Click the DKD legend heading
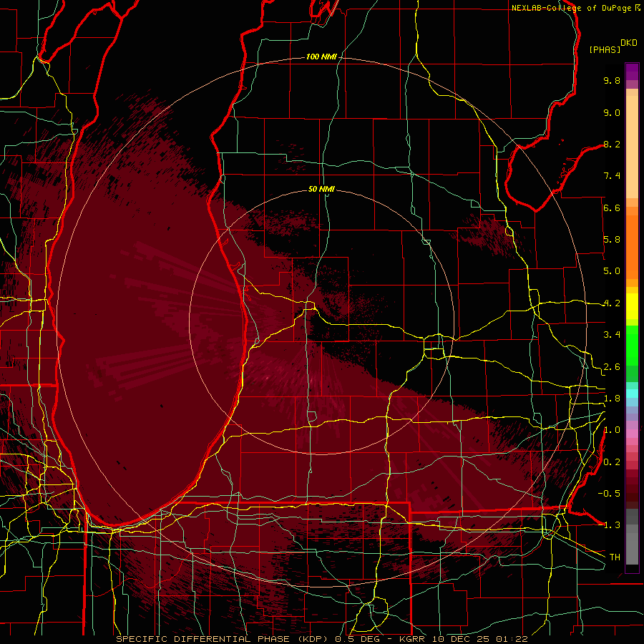This screenshot has width=644, height=644. tap(629, 43)
